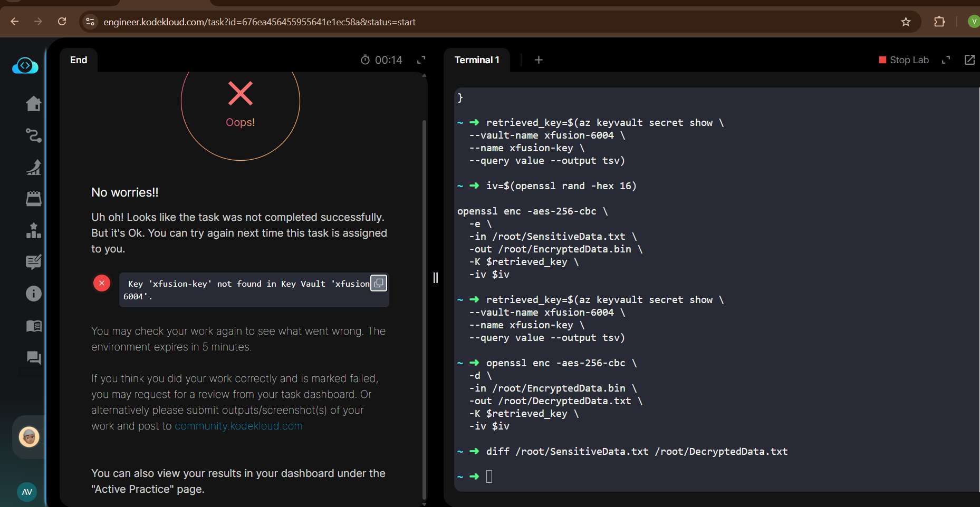Click the task panel vertical scrollbar
This screenshot has height=507, width=980.
(424, 309)
